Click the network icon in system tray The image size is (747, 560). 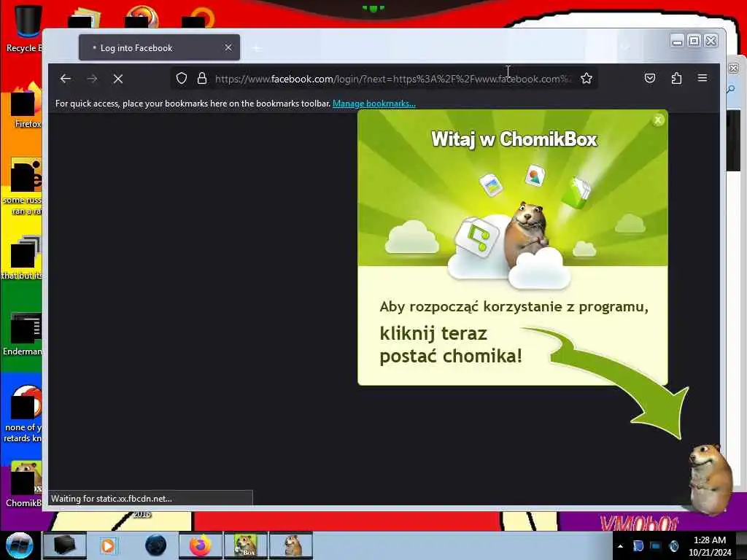tap(656, 546)
